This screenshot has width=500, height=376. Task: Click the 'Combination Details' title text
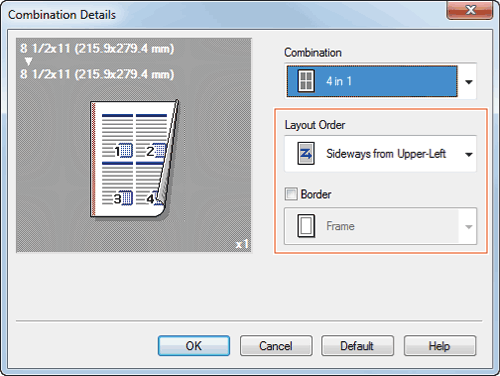click(x=62, y=15)
